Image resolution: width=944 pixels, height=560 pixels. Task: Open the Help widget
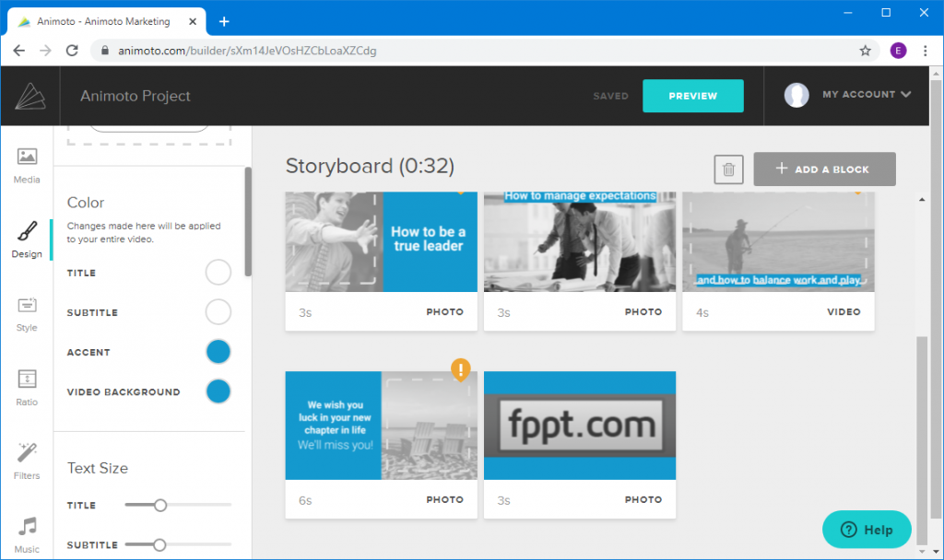[x=866, y=530]
